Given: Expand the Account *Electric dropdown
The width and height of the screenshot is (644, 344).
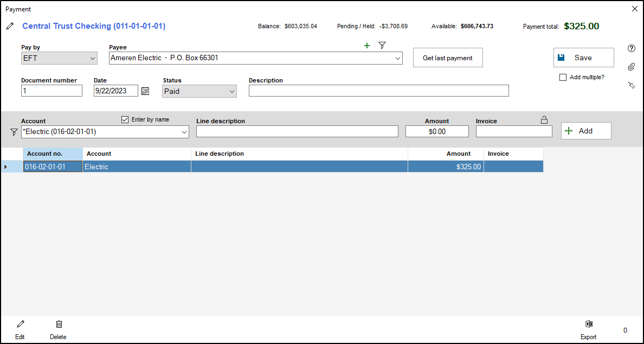Looking at the screenshot, I should click(184, 132).
